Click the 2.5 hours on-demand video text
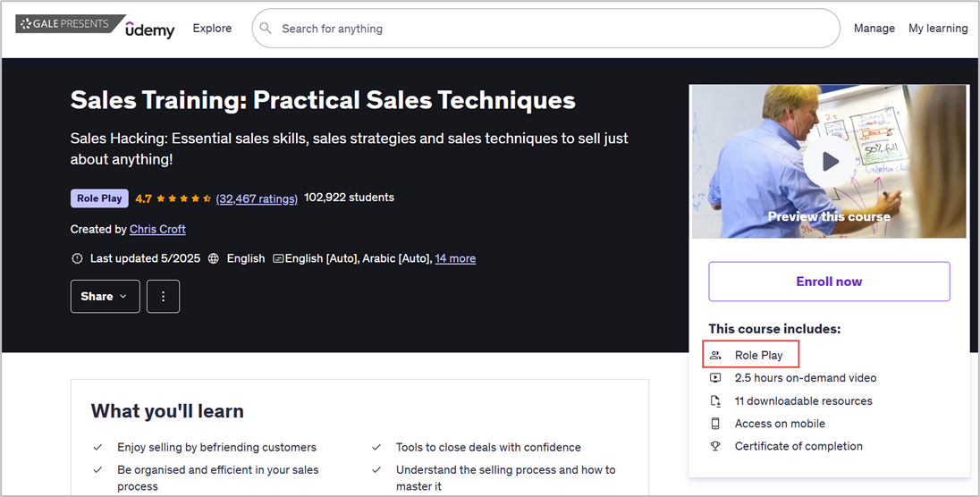Image resolution: width=980 pixels, height=497 pixels. click(x=806, y=377)
